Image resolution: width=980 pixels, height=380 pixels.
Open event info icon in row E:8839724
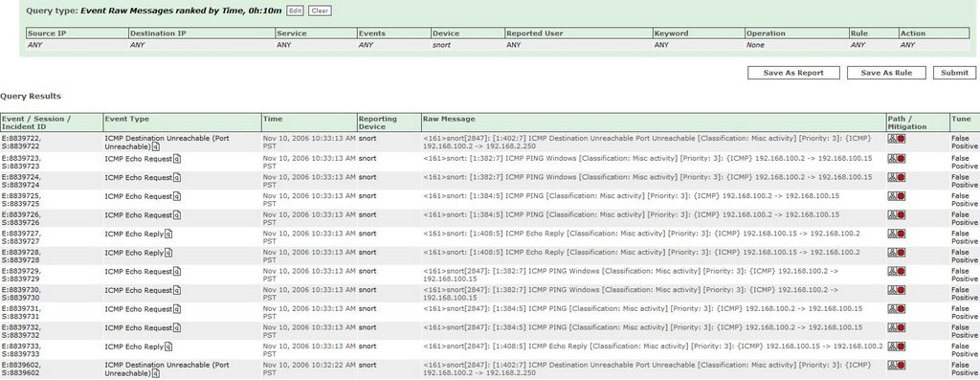coord(177,177)
